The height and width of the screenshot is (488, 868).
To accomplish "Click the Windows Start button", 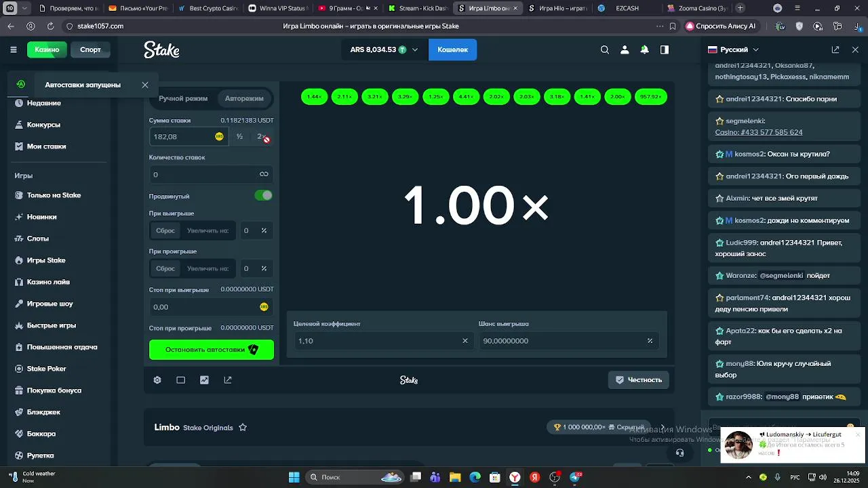I will pyautogui.click(x=294, y=477).
